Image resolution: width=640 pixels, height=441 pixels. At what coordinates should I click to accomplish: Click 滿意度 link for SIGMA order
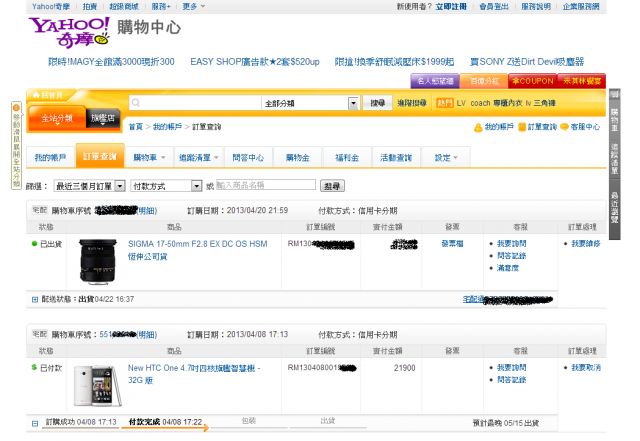click(x=508, y=268)
